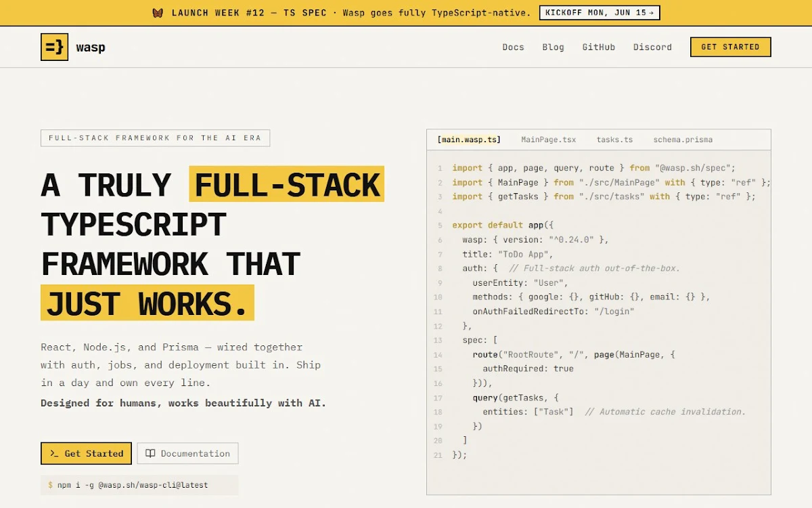Select the main.wasp.ts code tab
Screen dimensions: 812x508
(469, 140)
